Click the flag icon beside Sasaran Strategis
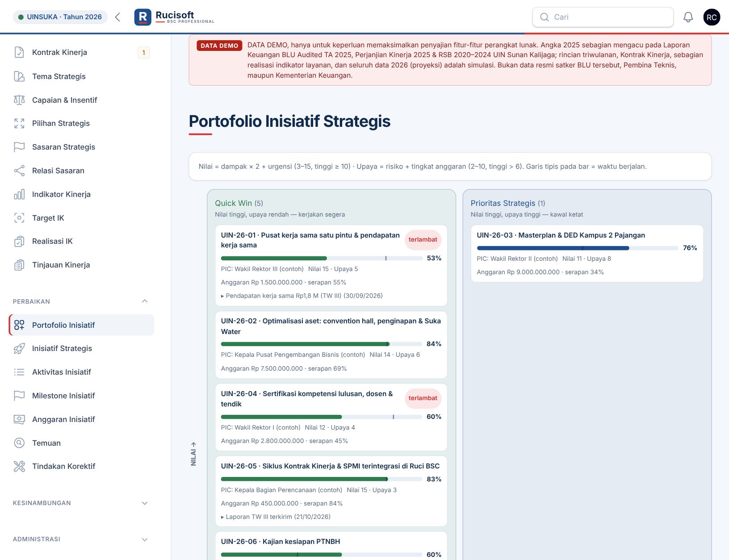Screen dimensions: 729x560 pos(19,147)
